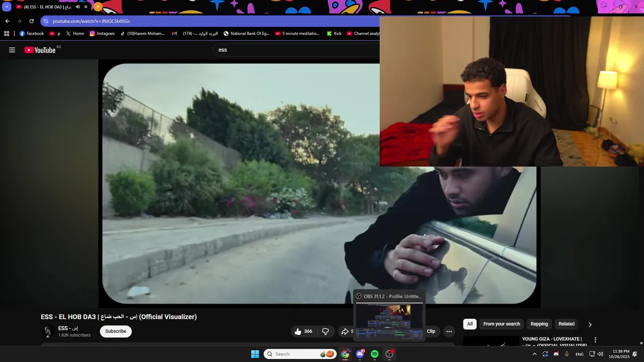
Task: Open Spotify from the taskbar
Action: point(374,354)
